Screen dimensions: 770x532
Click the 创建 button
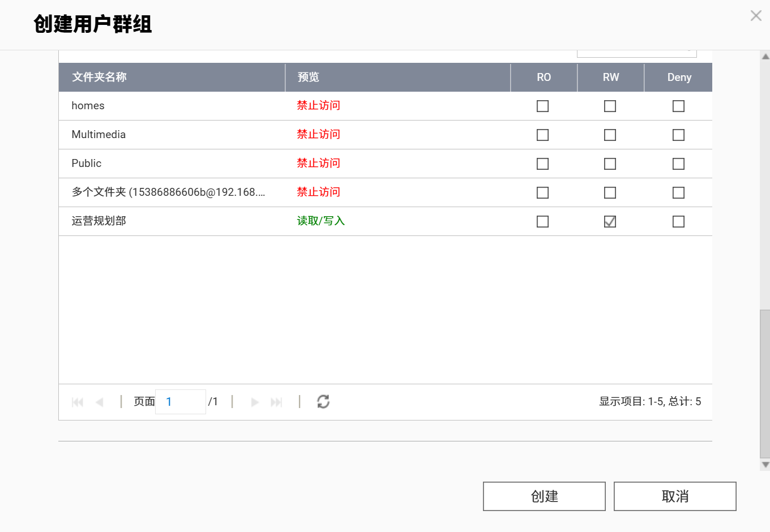(x=544, y=496)
